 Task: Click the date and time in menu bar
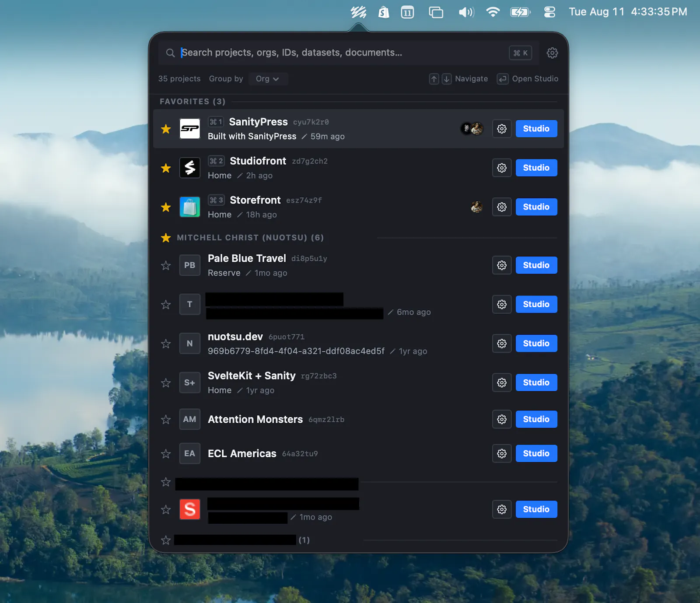628,12
